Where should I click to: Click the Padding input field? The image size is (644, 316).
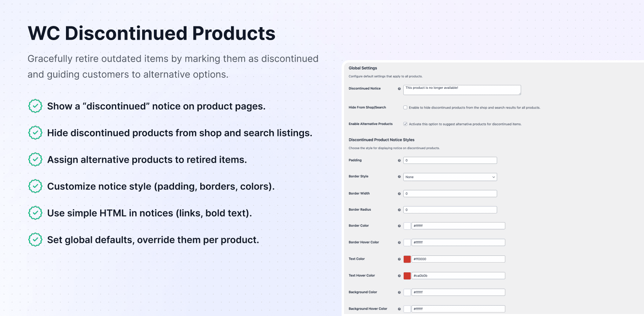point(450,160)
